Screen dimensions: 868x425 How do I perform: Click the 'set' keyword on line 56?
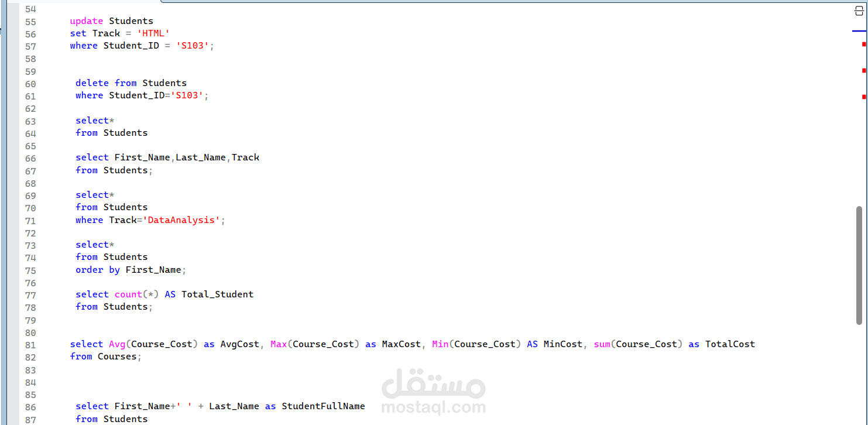(78, 33)
